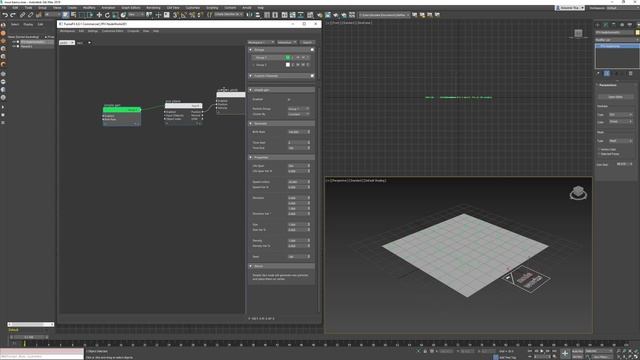
Task: Choose the Select Object tool
Action: [x=66, y=15]
